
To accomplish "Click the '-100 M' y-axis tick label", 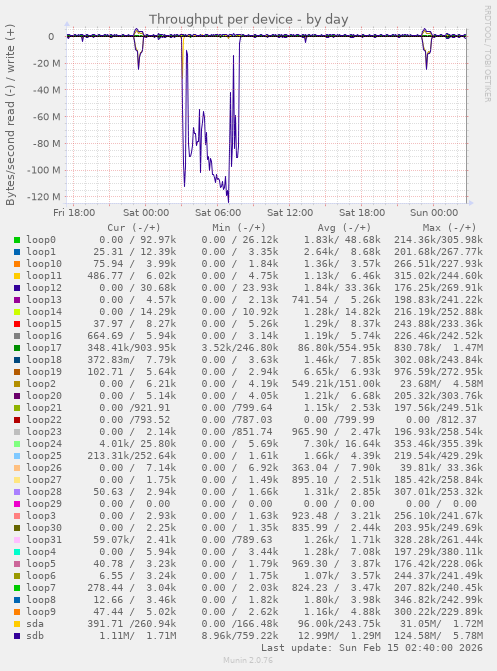I will coord(44,170).
